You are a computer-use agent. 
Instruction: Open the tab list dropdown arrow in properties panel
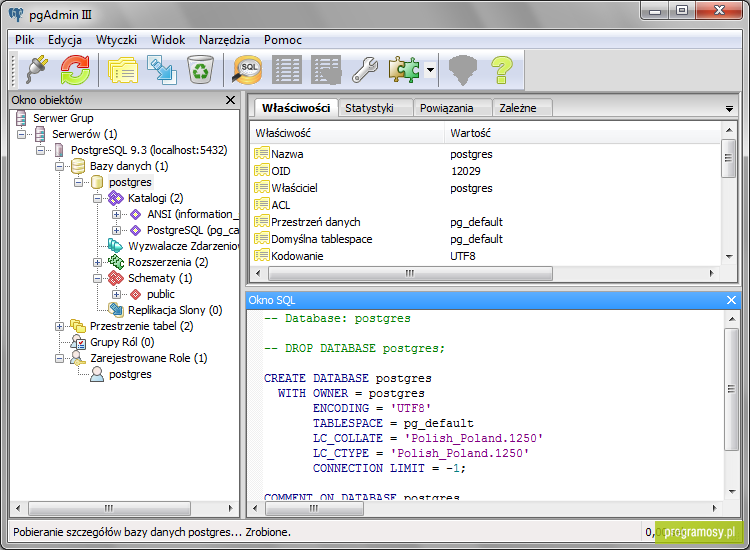point(729,109)
